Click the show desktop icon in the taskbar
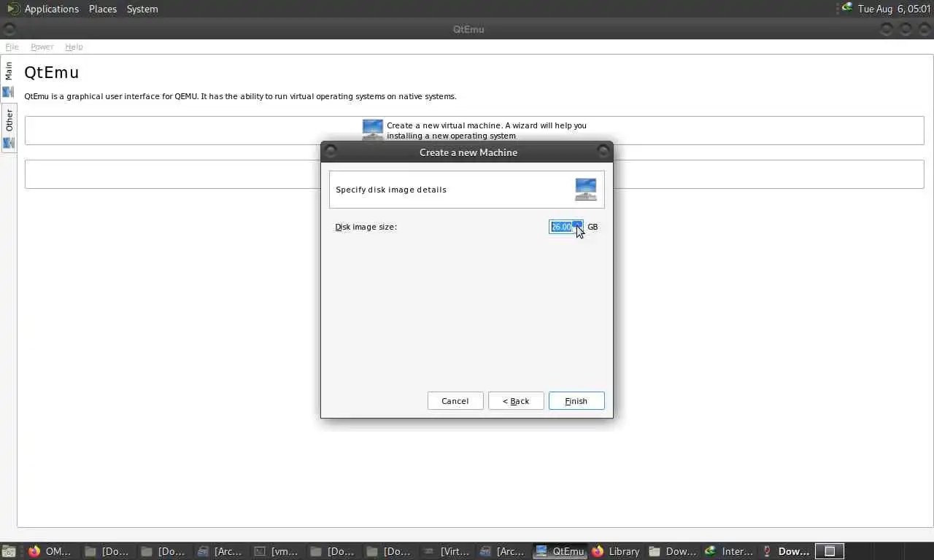 [9, 551]
